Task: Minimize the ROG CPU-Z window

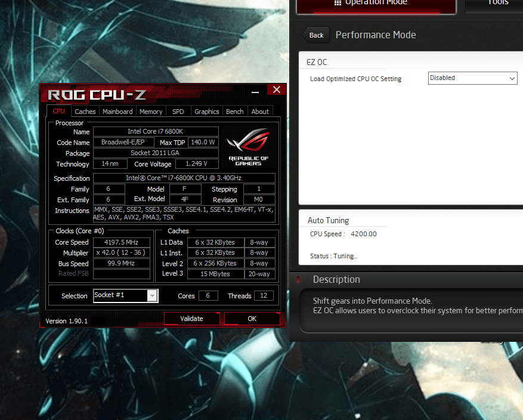Action: [255, 92]
